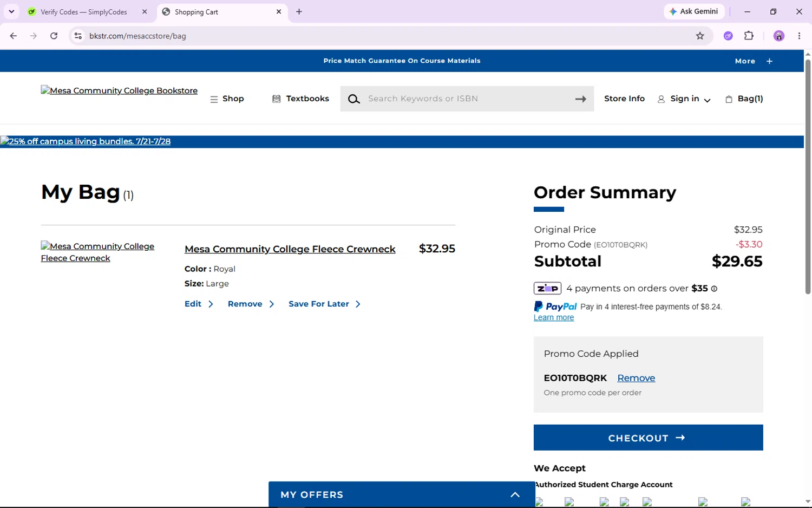Minimize the browser window
812x508 pixels.
tap(748, 11)
